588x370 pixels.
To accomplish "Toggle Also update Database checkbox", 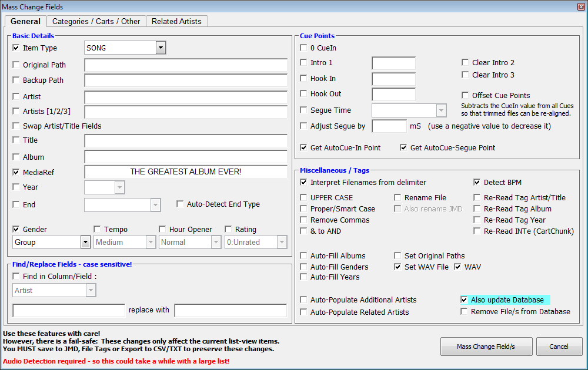I will (464, 300).
